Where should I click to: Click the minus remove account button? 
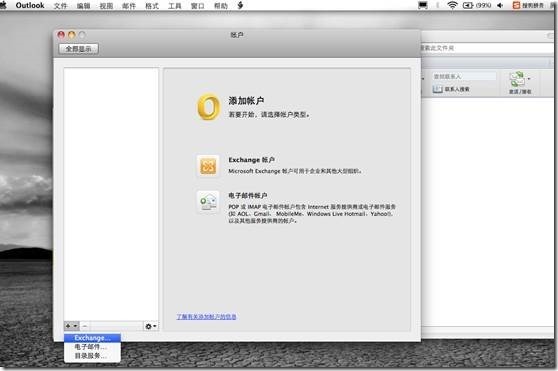[85, 326]
